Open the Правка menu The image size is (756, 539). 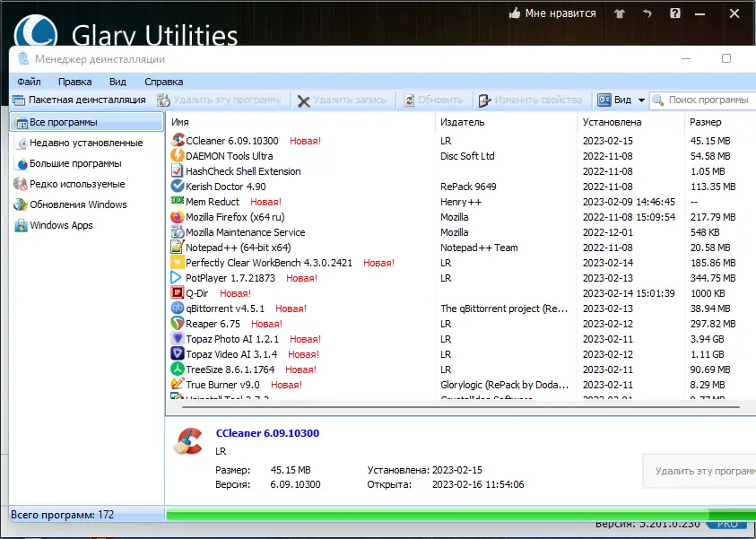74,82
